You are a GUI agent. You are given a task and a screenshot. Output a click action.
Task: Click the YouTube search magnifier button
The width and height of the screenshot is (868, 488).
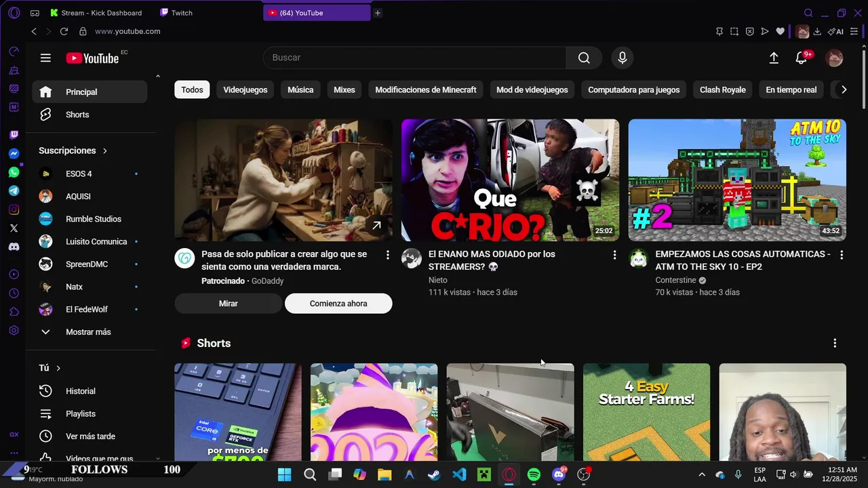pos(584,58)
